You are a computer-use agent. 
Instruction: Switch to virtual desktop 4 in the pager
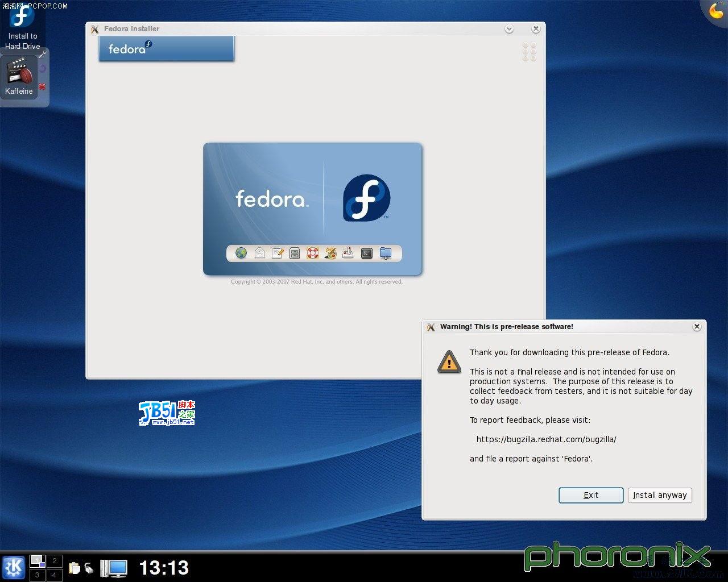coord(54,575)
